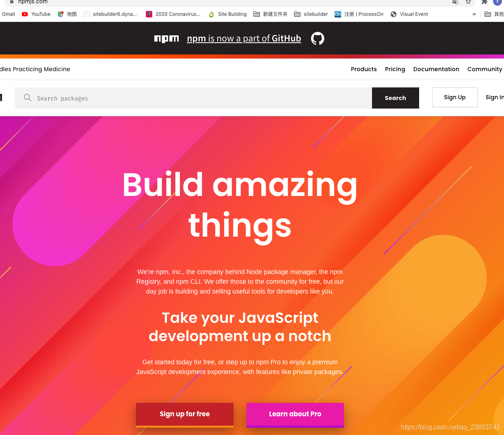Click the GitHub octocat icon in banner

318,39
